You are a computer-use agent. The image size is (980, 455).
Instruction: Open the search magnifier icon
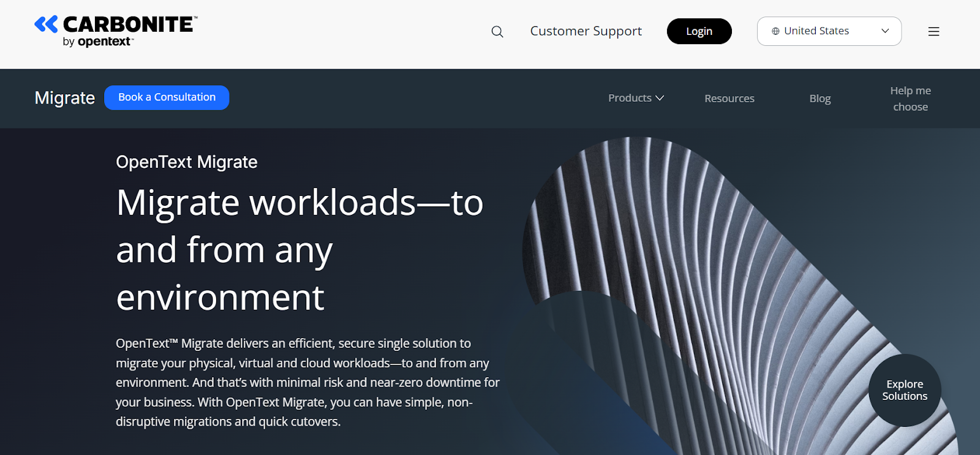[x=497, y=32]
